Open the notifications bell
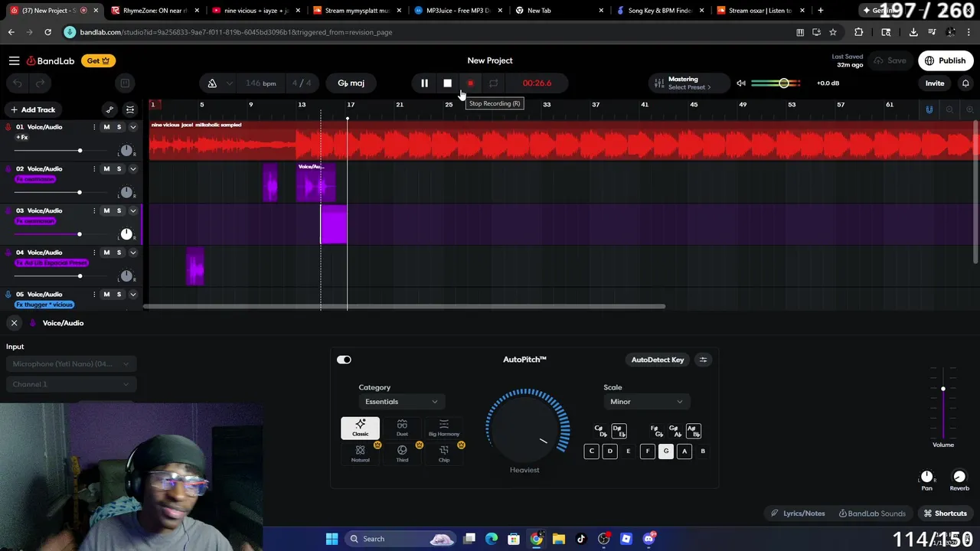Image resolution: width=980 pixels, height=551 pixels. coord(965,83)
